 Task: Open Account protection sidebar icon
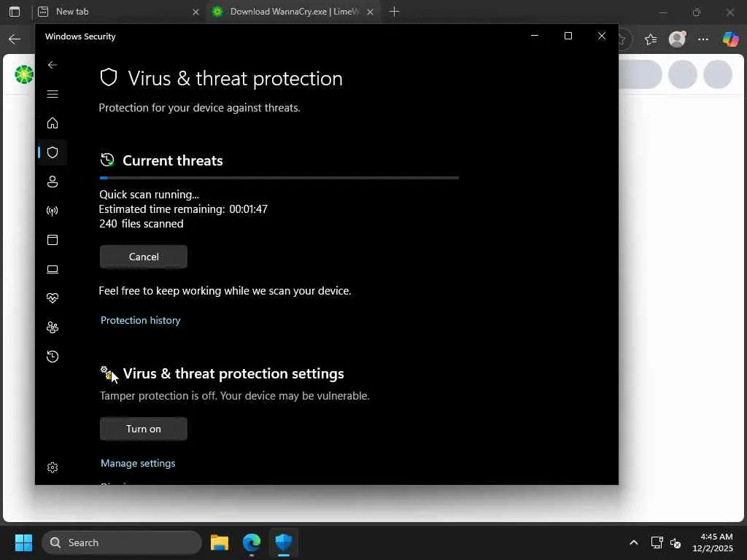click(x=53, y=182)
